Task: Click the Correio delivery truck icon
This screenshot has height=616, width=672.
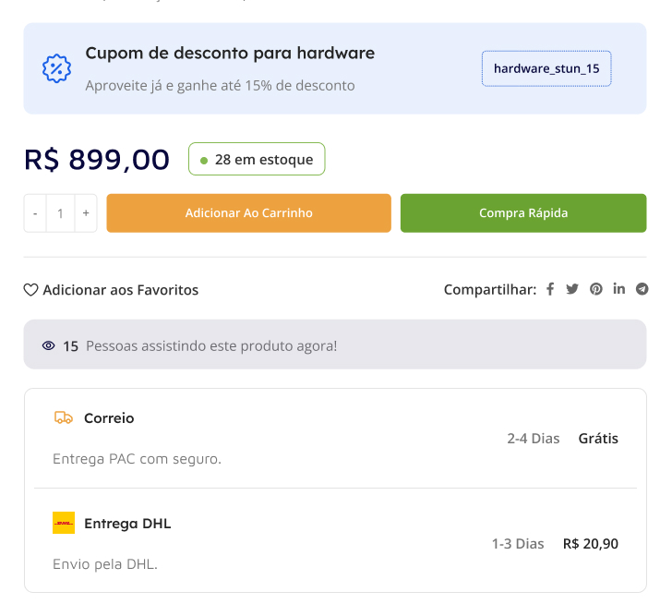Action: pyautogui.click(x=64, y=417)
